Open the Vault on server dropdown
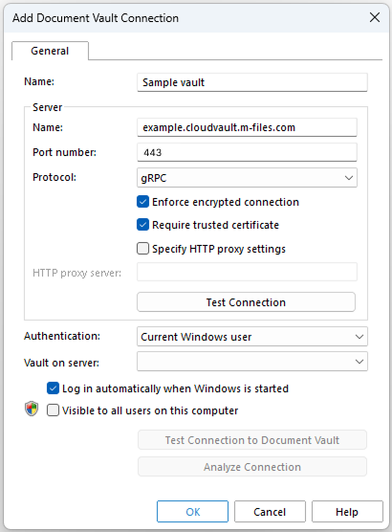This screenshot has width=392, height=532. pos(252,362)
